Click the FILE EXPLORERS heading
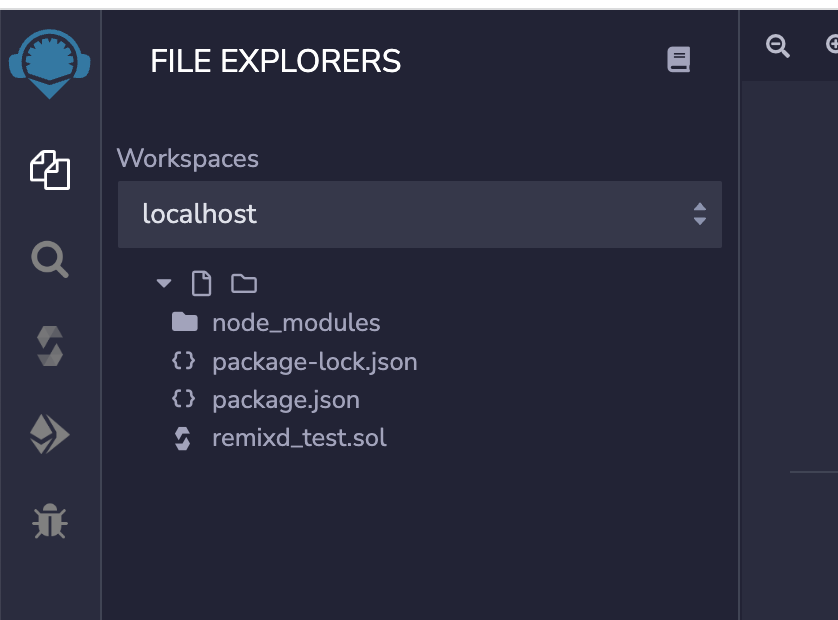Screen dimensions: 838x620 275,60
